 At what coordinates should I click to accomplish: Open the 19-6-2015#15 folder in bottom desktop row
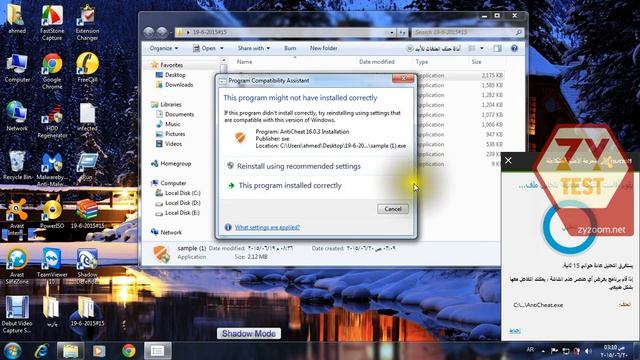(x=87, y=312)
